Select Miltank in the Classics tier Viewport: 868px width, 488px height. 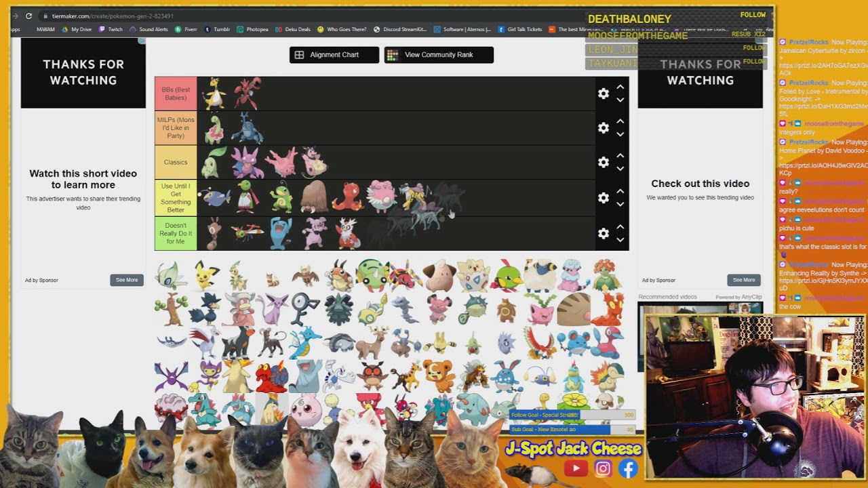[314, 163]
